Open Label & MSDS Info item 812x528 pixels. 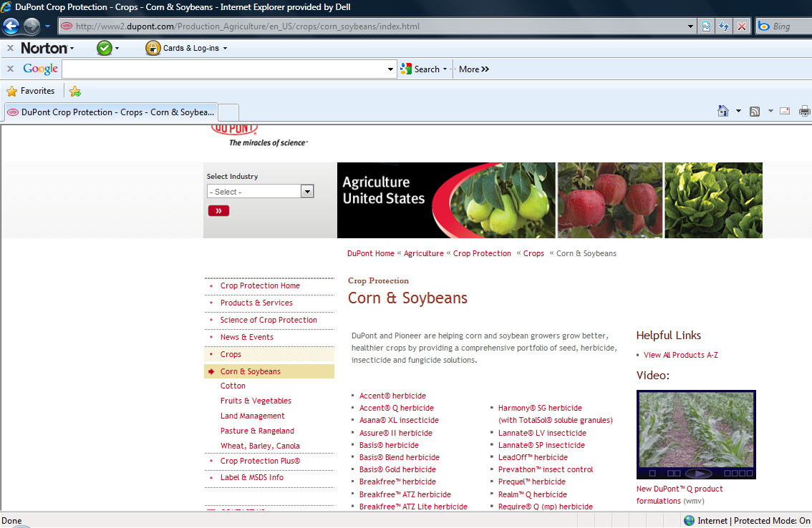click(x=251, y=477)
